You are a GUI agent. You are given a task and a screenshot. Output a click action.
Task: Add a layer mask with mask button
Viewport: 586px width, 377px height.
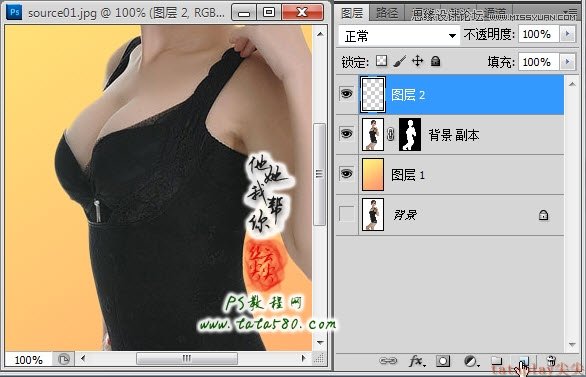pyautogui.click(x=443, y=361)
